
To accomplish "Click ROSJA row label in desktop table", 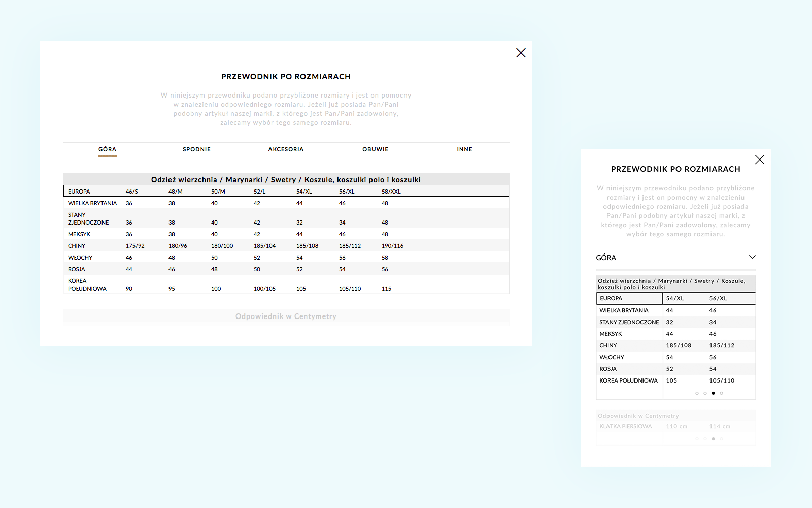I will coord(77,269).
